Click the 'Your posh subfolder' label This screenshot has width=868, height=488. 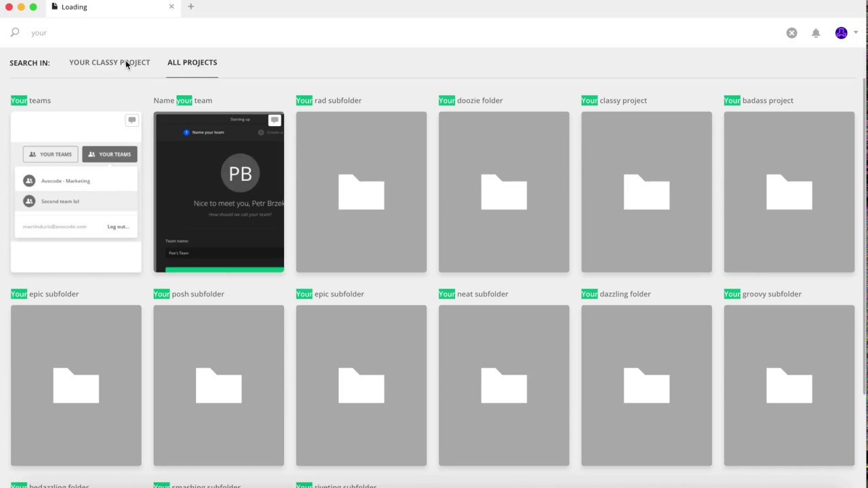pos(189,294)
